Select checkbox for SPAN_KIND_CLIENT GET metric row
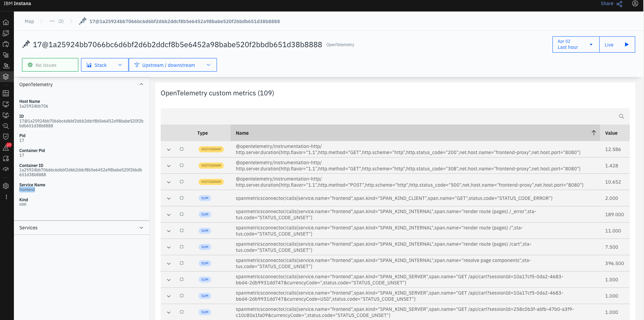The height and width of the screenshot is (320, 644). tap(182, 198)
